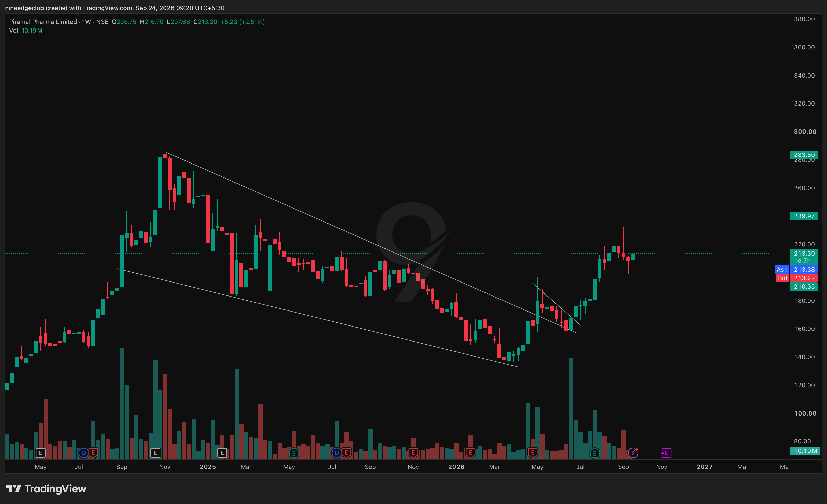
Task: Click the green earnings marker at May 2025
Action: [x=294, y=453]
